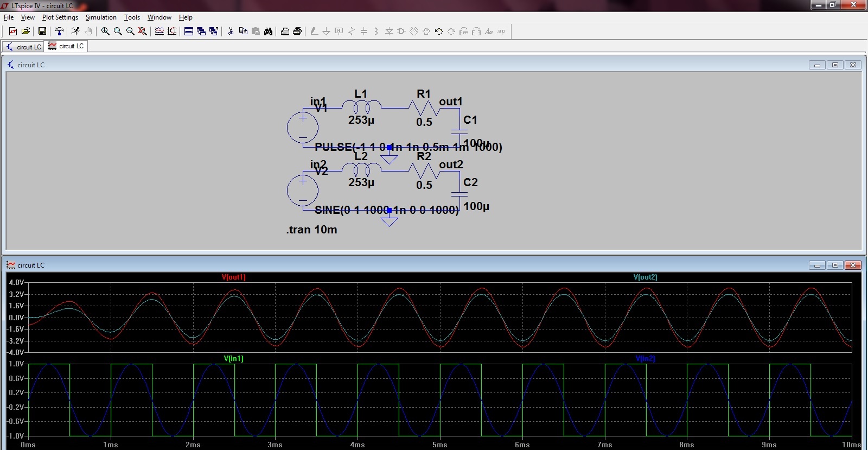Screen dimensions: 868x450
Task: Click the V(in2) trace label
Action: pos(645,359)
